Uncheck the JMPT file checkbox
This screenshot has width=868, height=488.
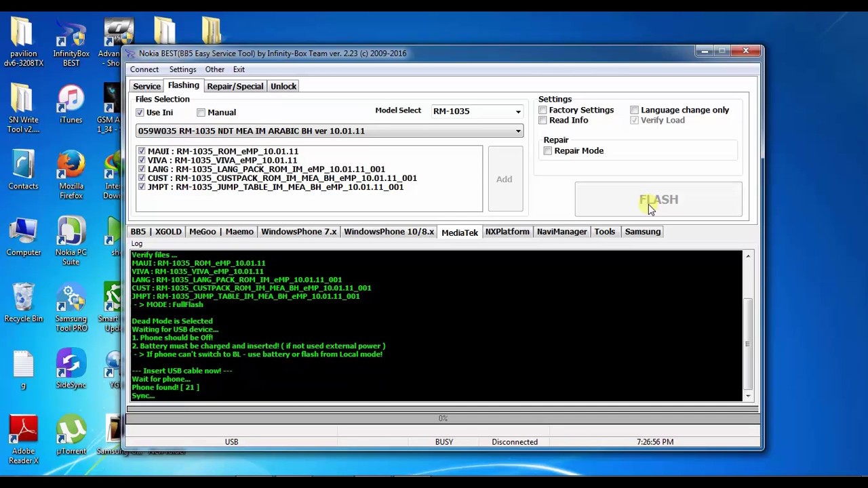[142, 186]
